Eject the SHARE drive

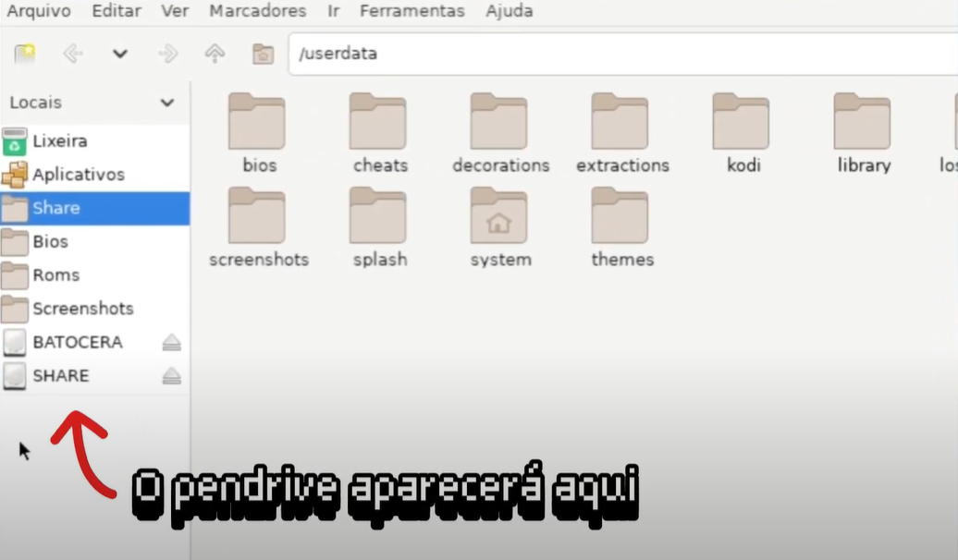point(172,376)
